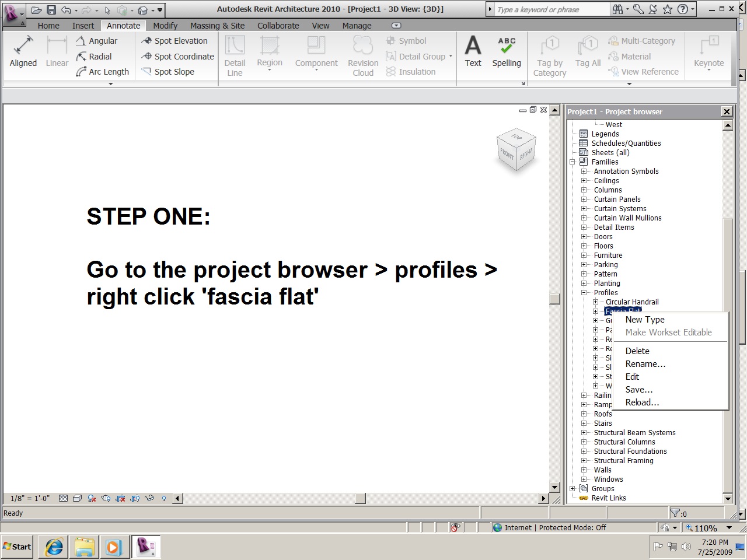747x560 pixels.
Task: Open Windows Media Player from the taskbar
Action: pos(114,547)
